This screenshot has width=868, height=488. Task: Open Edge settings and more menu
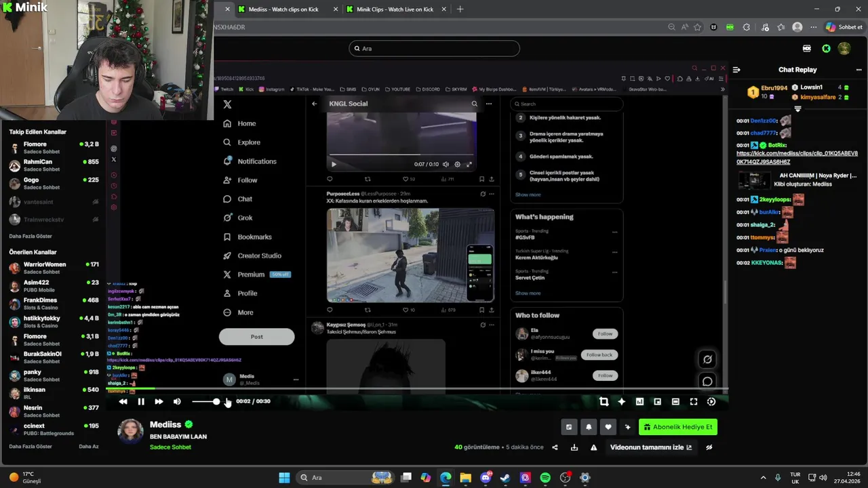tap(813, 27)
